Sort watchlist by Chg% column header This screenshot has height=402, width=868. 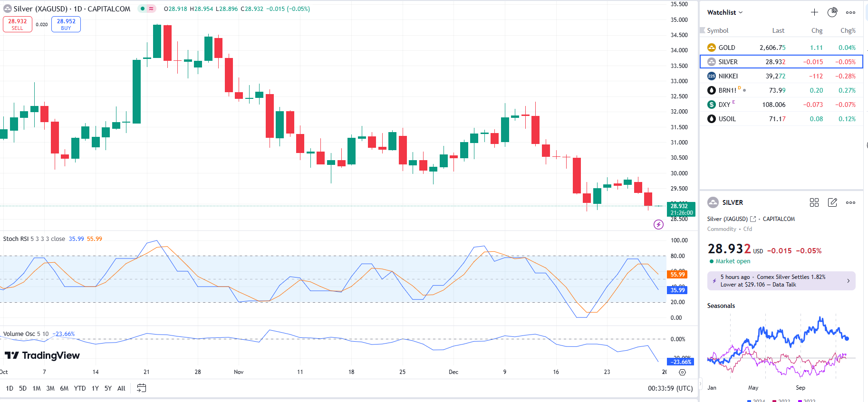click(848, 30)
